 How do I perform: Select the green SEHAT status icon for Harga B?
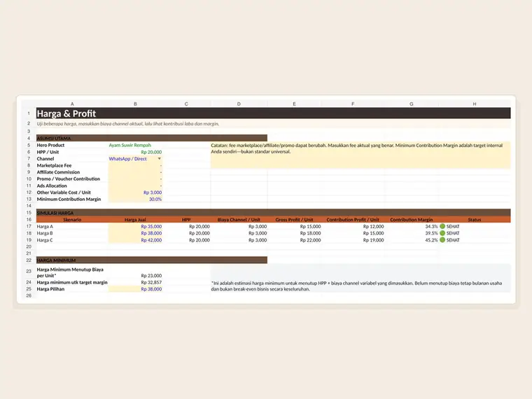[x=442, y=233]
